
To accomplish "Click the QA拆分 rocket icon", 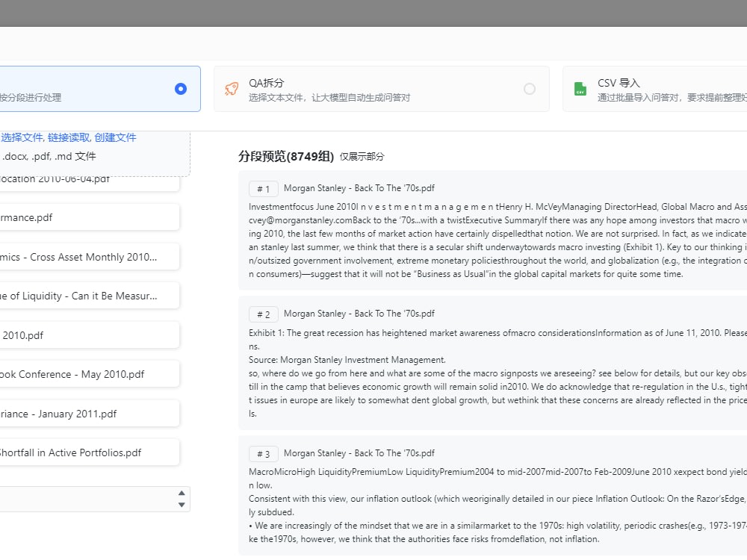I will click(232, 89).
